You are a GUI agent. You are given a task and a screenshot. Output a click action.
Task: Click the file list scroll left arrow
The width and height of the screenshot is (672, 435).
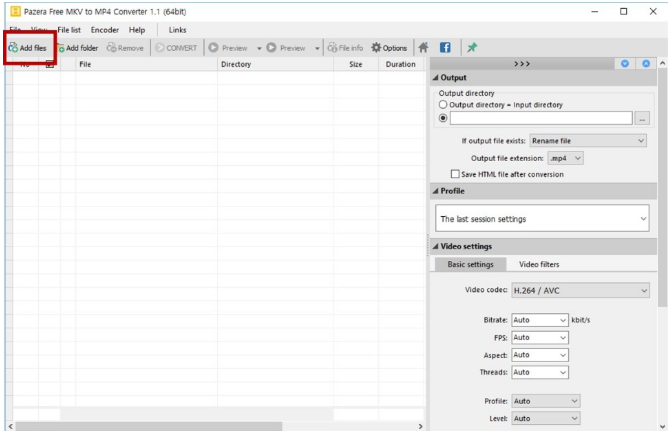pyautogui.click(x=11, y=426)
